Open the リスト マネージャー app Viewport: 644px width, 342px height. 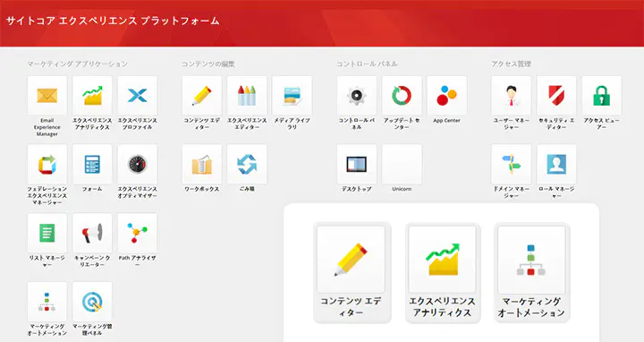coord(47,233)
